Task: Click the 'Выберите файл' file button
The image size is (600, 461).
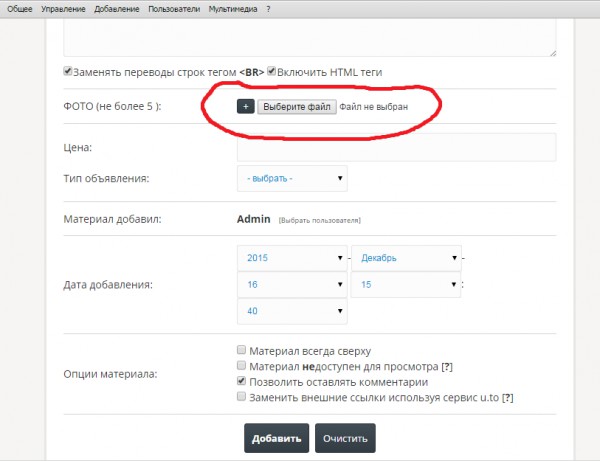Action: 297,106
